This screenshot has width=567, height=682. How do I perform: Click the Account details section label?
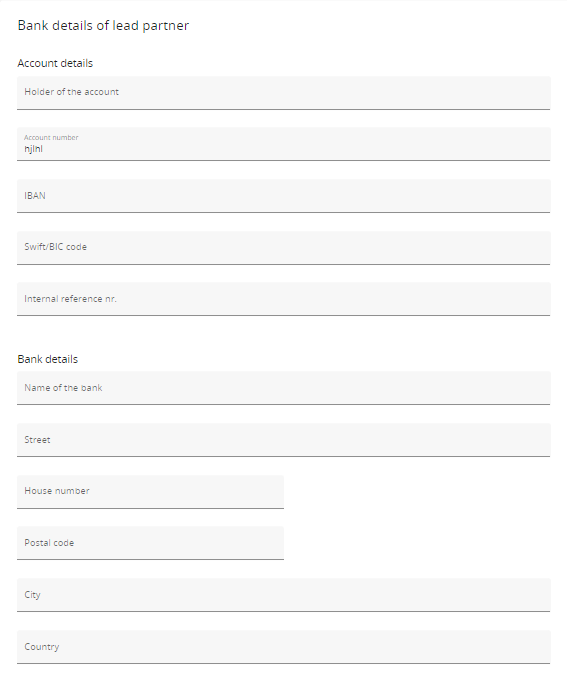tap(55, 63)
